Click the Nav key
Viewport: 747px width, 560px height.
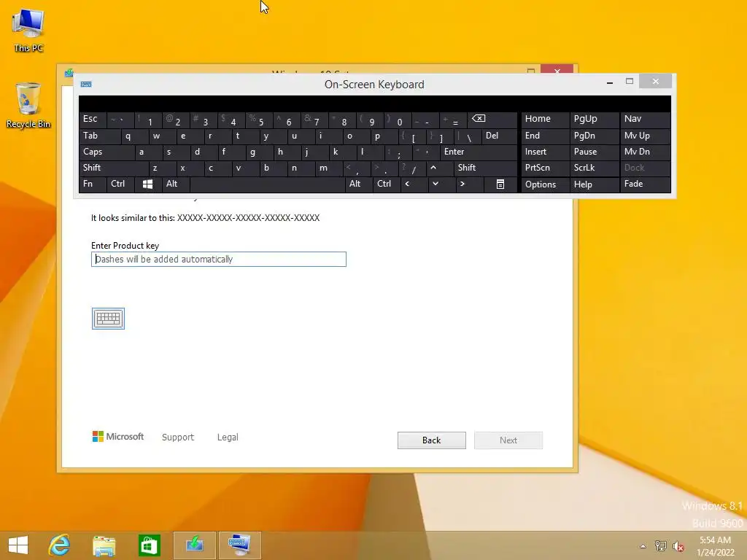645,119
